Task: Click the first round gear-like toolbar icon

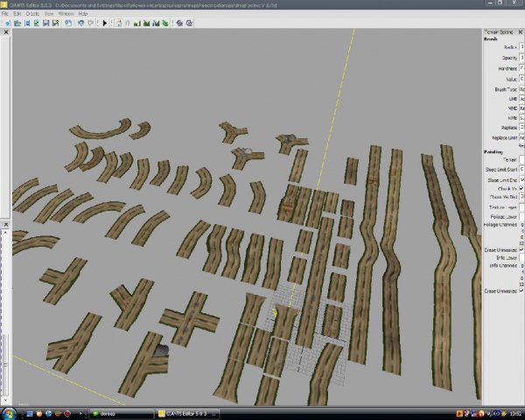Action: click(179, 23)
